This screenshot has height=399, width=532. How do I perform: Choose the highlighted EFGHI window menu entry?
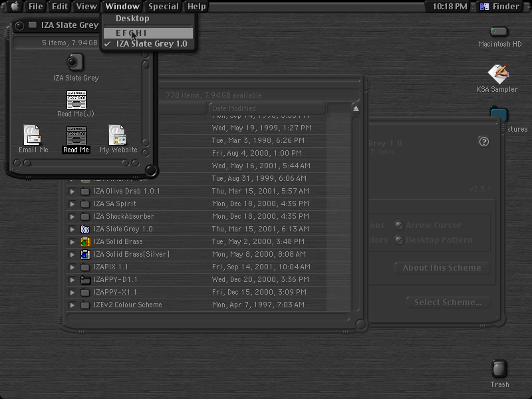pos(148,33)
